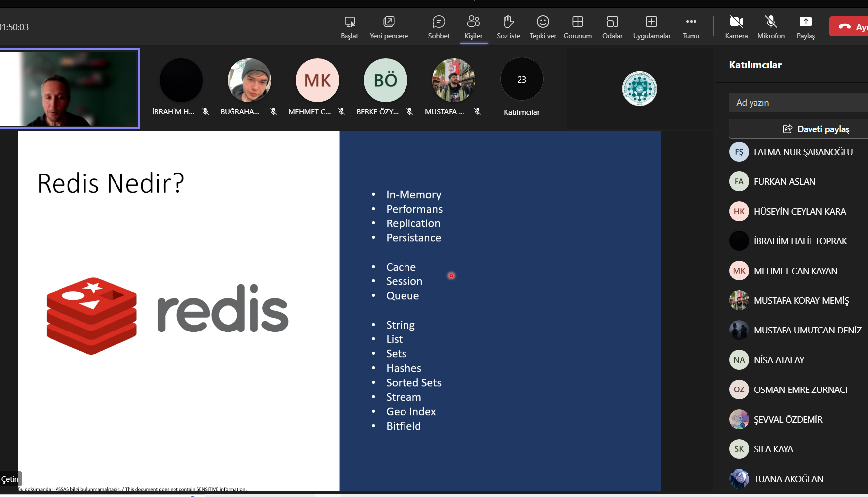Toggle the Kişiler participants panel

pyautogui.click(x=473, y=27)
